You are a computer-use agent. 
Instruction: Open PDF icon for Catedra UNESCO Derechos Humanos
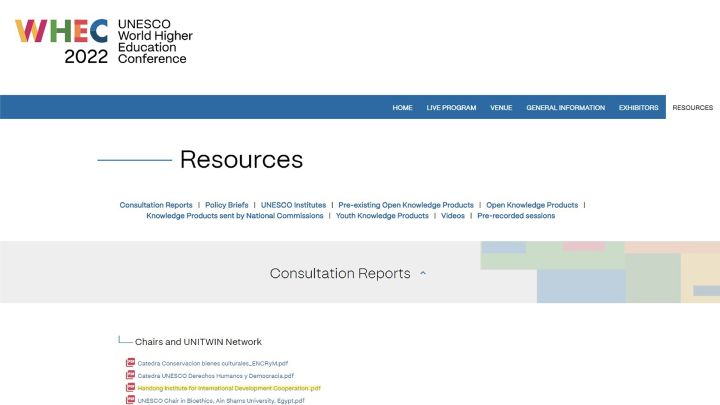(x=130, y=375)
